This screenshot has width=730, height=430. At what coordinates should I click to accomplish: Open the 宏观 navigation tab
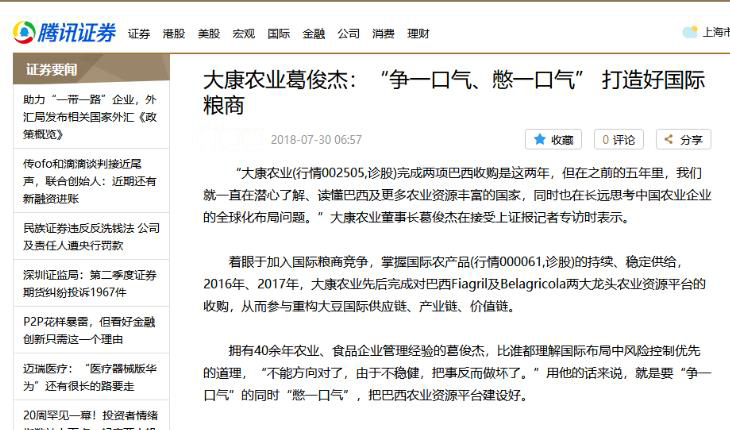(244, 34)
